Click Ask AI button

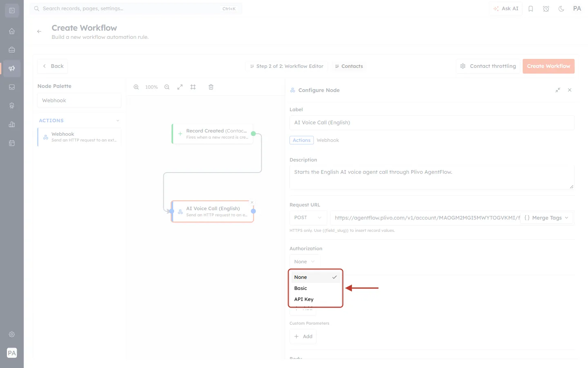pyautogui.click(x=506, y=9)
